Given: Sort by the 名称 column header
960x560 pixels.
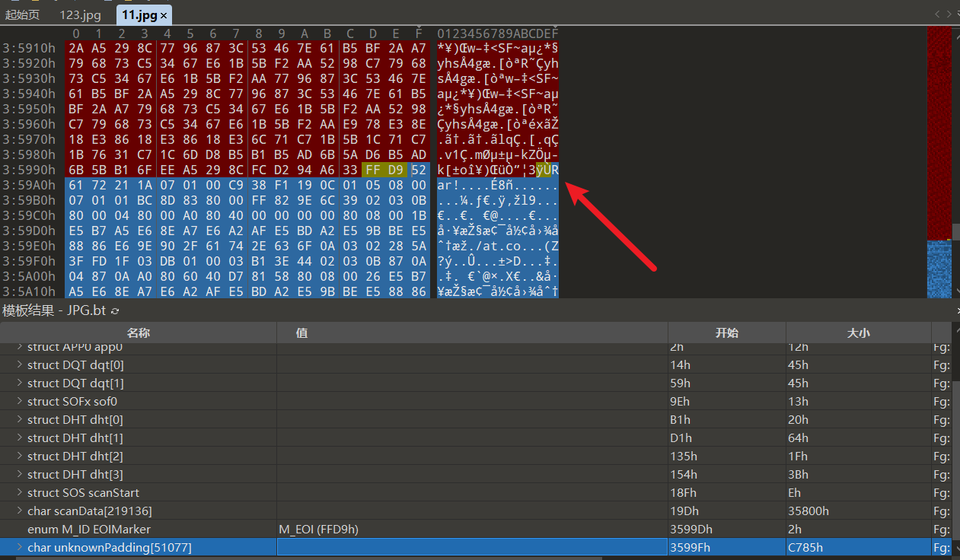Looking at the screenshot, I should [138, 332].
